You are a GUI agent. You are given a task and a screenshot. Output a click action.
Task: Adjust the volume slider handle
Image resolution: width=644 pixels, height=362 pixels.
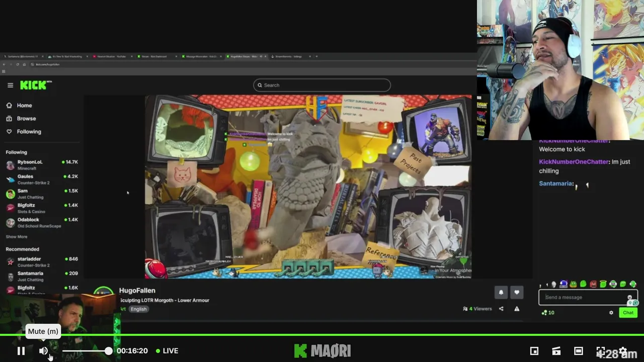click(x=108, y=351)
